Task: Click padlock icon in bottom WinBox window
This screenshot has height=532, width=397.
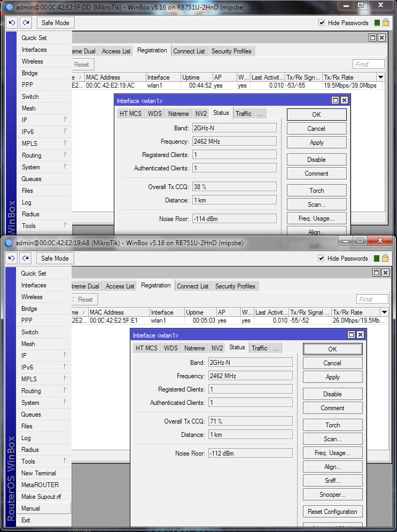Action: coord(385,258)
